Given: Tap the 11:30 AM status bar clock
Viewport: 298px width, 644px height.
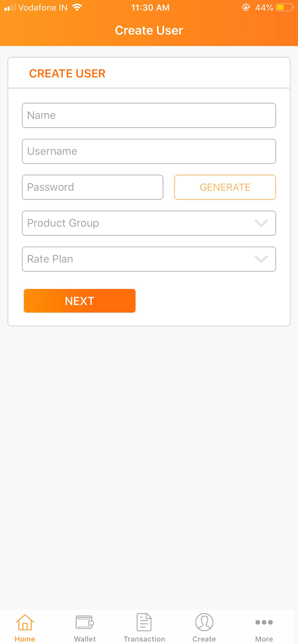Looking at the screenshot, I should [150, 7].
